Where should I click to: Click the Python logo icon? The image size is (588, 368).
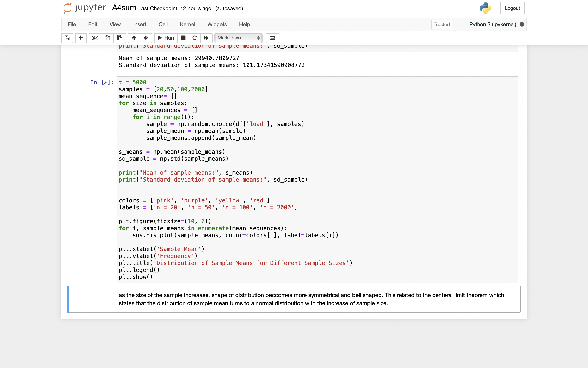[x=485, y=8]
